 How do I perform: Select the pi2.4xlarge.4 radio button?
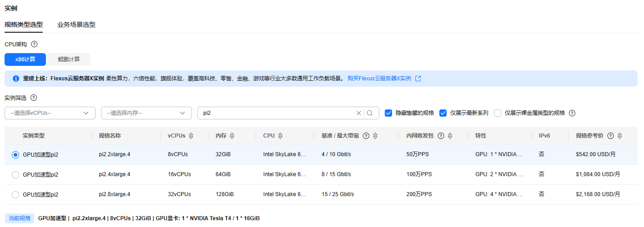click(15, 175)
